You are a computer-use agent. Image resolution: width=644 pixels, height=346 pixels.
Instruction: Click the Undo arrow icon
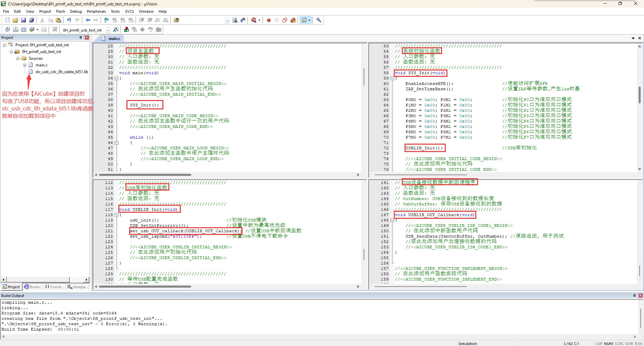pos(69,20)
